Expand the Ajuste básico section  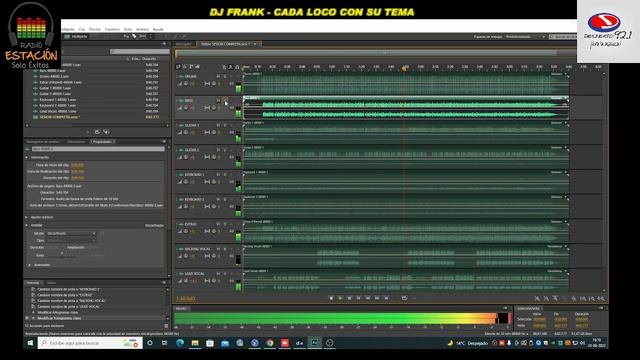pyautogui.click(x=27, y=217)
